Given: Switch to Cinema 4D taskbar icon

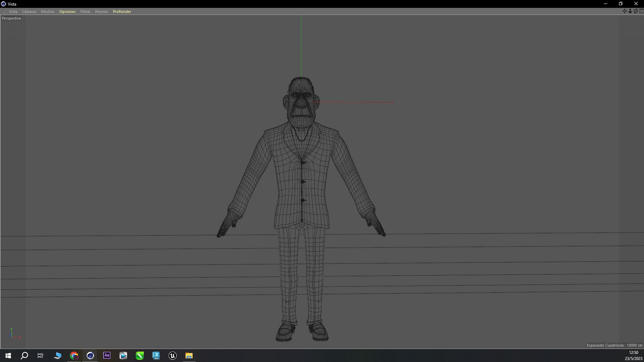Looking at the screenshot, I should pyautogui.click(x=90, y=356).
